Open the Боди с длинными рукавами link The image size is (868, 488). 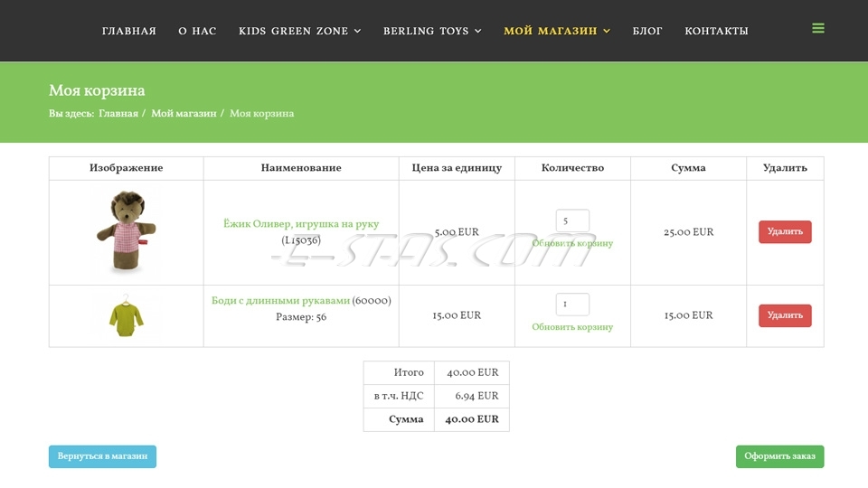tap(280, 300)
